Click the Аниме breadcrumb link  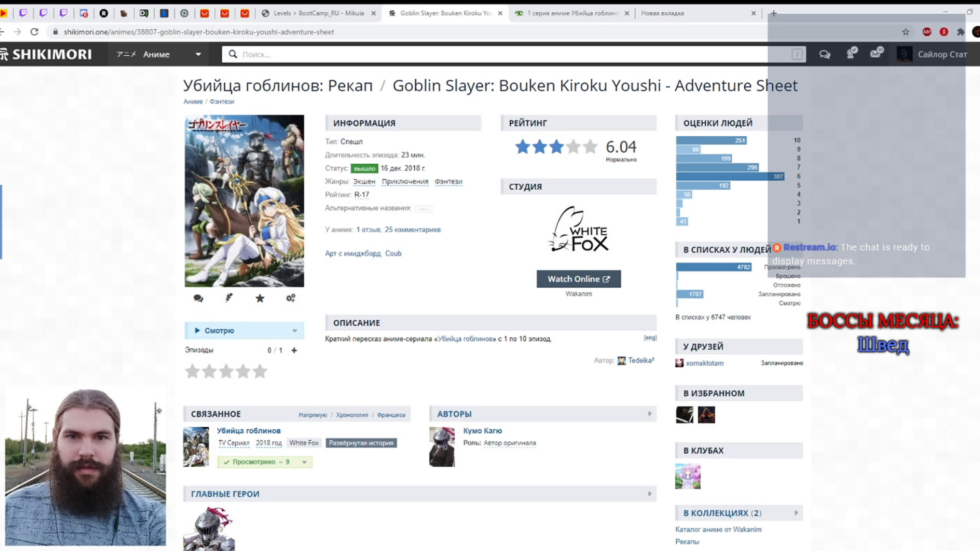coord(193,102)
